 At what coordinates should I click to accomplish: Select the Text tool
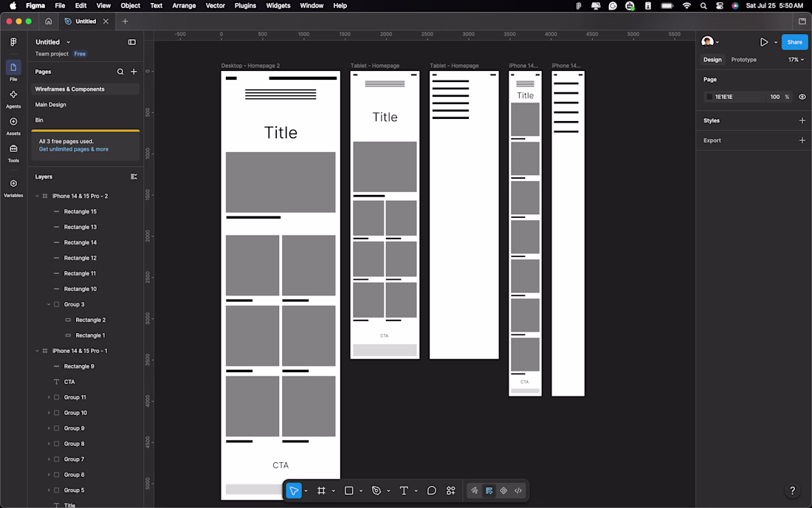click(404, 490)
